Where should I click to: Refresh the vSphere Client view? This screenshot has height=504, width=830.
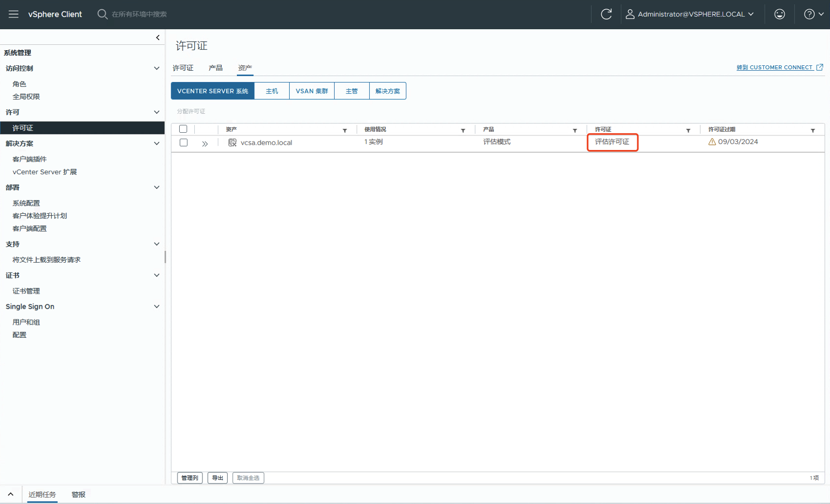606,14
